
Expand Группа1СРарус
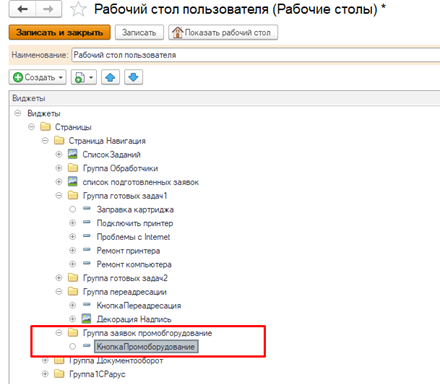(x=45, y=374)
